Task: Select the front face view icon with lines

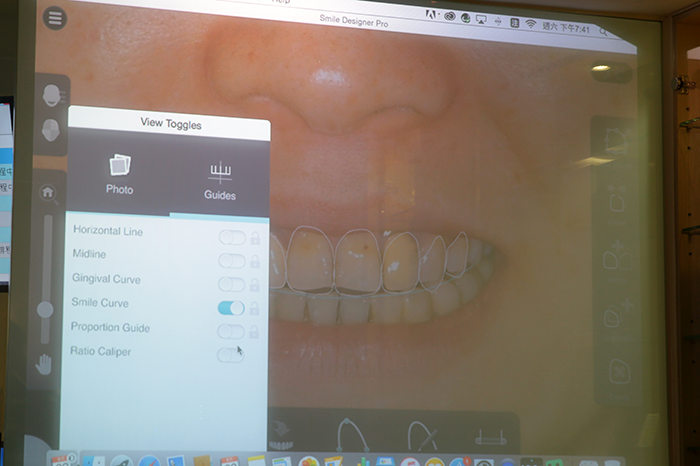Action: [52, 96]
